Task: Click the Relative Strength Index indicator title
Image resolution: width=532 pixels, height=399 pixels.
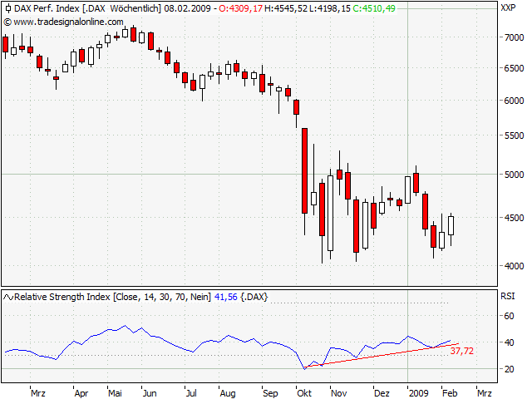Action: (62, 298)
